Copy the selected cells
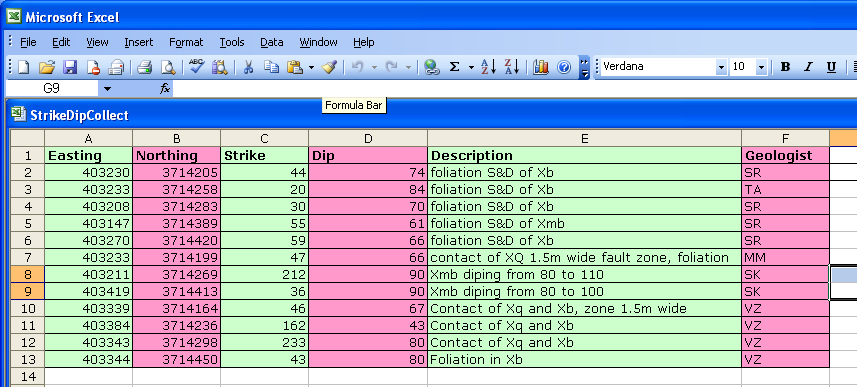This screenshot has width=857, height=387. [272, 67]
